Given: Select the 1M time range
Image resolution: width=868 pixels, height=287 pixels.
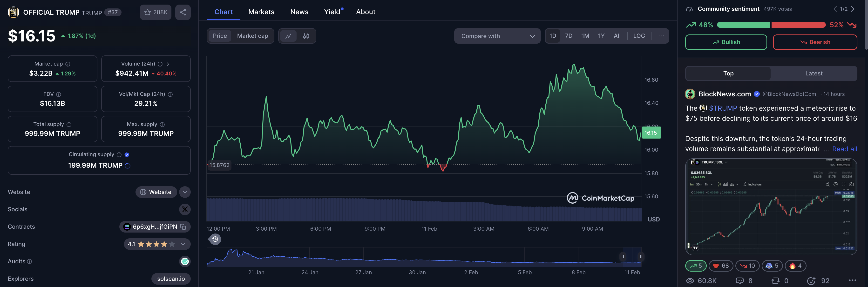Looking at the screenshot, I should click(585, 36).
